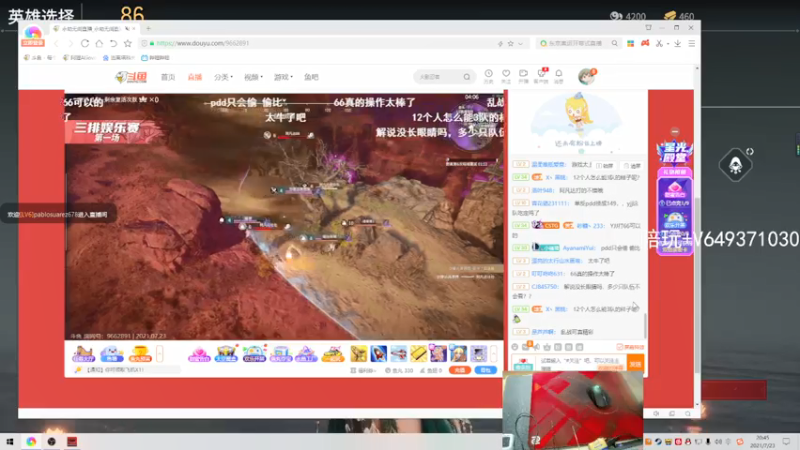Click the task hall gift icon below video
Viewport: 800px width, 450px height.
pyautogui.click(x=83, y=354)
